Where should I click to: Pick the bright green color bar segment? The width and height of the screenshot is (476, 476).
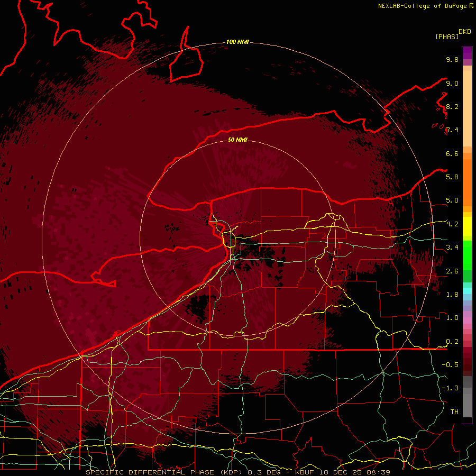(x=467, y=255)
